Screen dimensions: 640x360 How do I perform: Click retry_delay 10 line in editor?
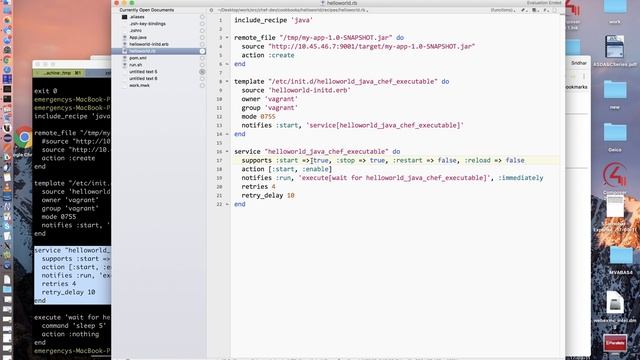(x=268, y=195)
